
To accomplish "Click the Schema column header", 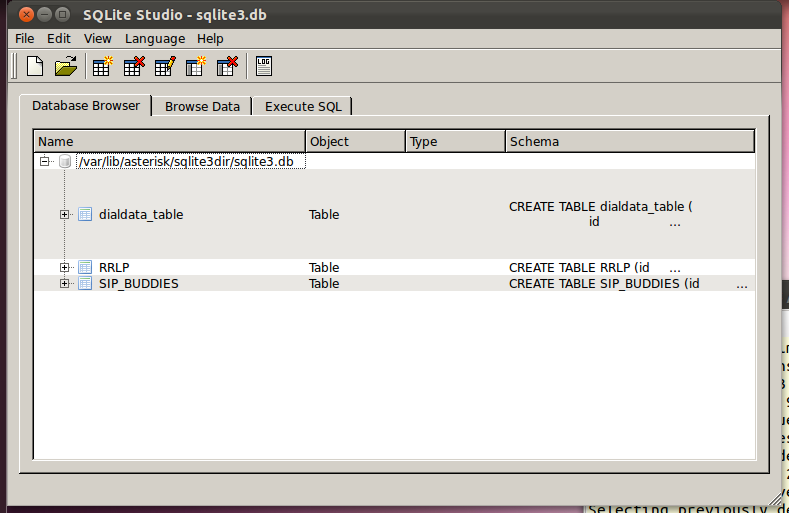I will click(629, 141).
